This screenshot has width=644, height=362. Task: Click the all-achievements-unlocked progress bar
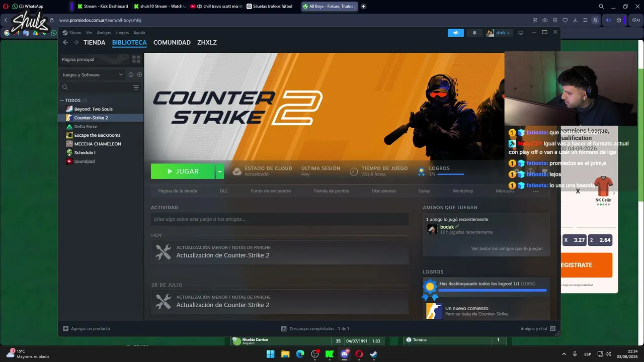coord(493,290)
